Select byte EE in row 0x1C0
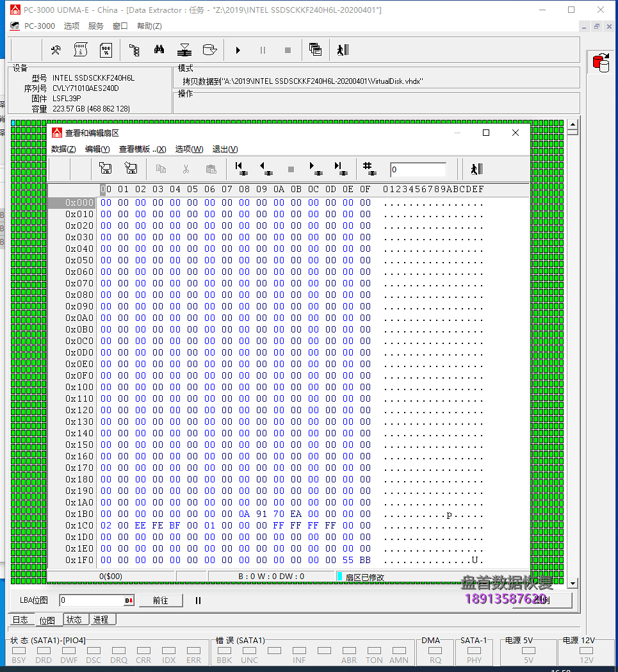 [x=140, y=525]
